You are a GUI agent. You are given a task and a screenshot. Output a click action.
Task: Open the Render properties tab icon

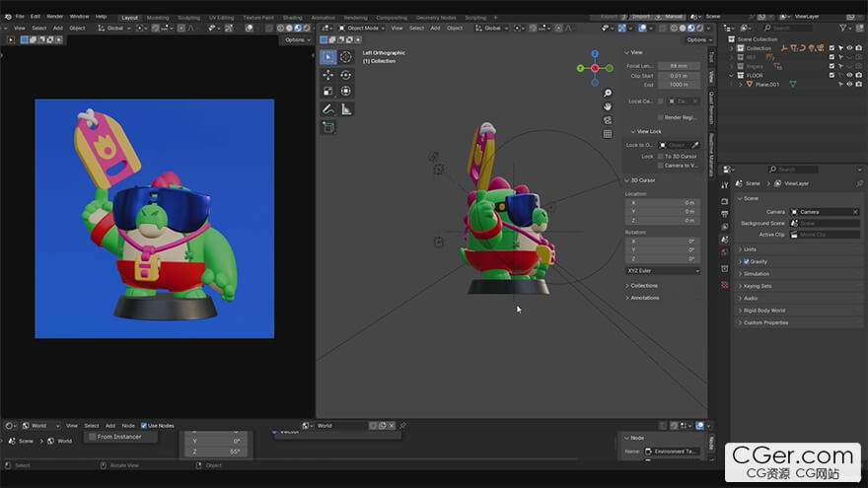[x=725, y=201]
